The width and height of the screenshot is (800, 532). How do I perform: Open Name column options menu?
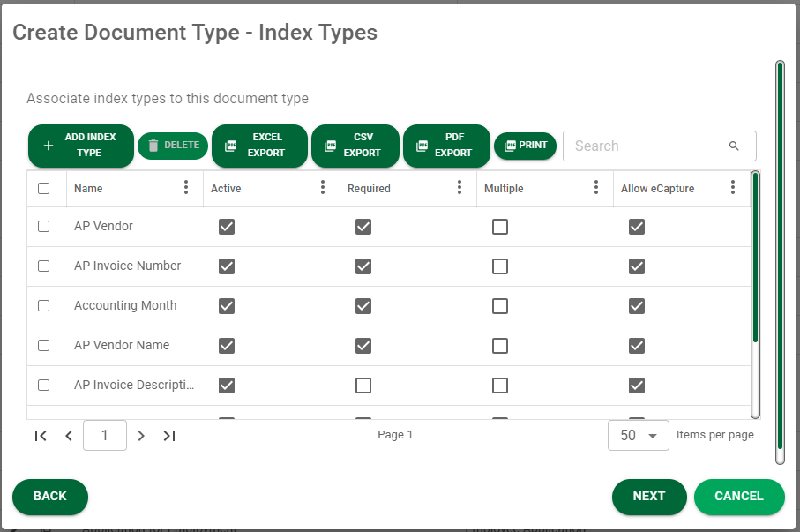coord(186,187)
